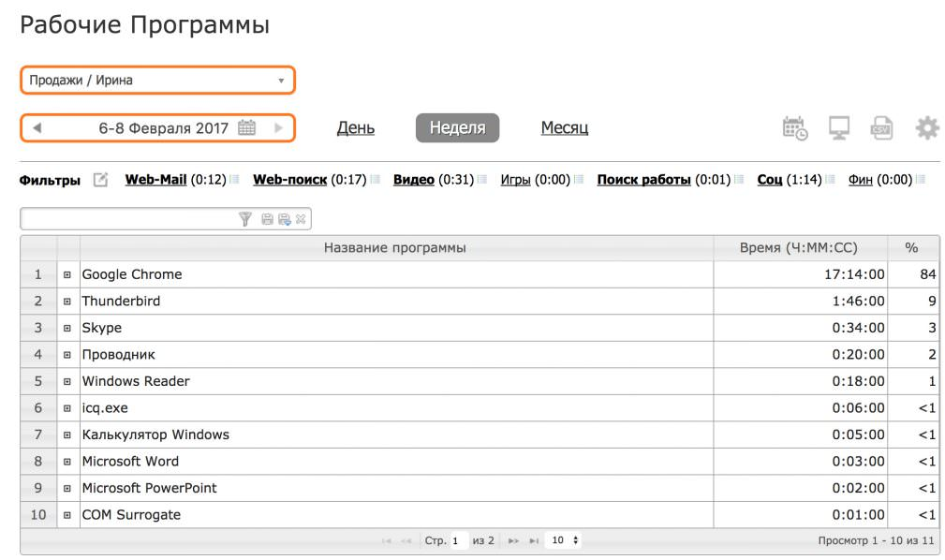The height and width of the screenshot is (560, 945).
Task: Switch to the Месяц view
Action: (565, 128)
